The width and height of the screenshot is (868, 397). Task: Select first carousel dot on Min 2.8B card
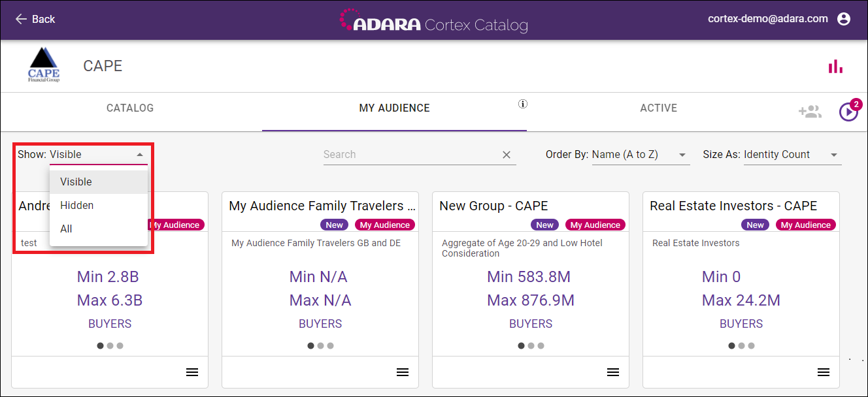pyautogui.click(x=101, y=346)
